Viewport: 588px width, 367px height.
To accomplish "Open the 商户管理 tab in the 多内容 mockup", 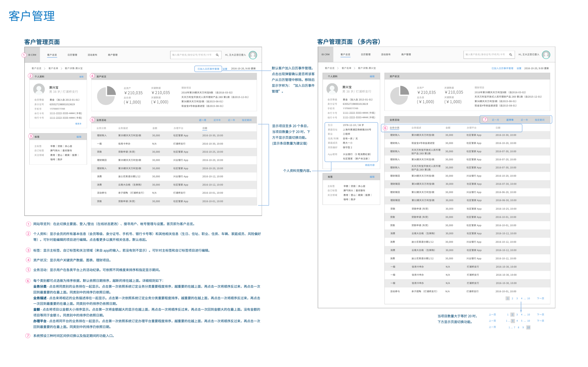I will click(x=406, y=54).
